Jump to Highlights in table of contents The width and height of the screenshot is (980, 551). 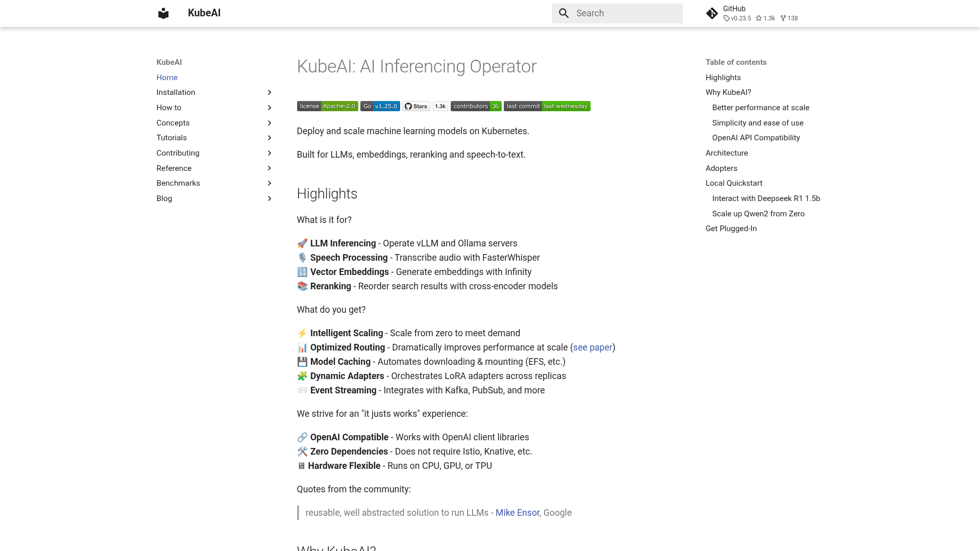click(x=723, y=78)
